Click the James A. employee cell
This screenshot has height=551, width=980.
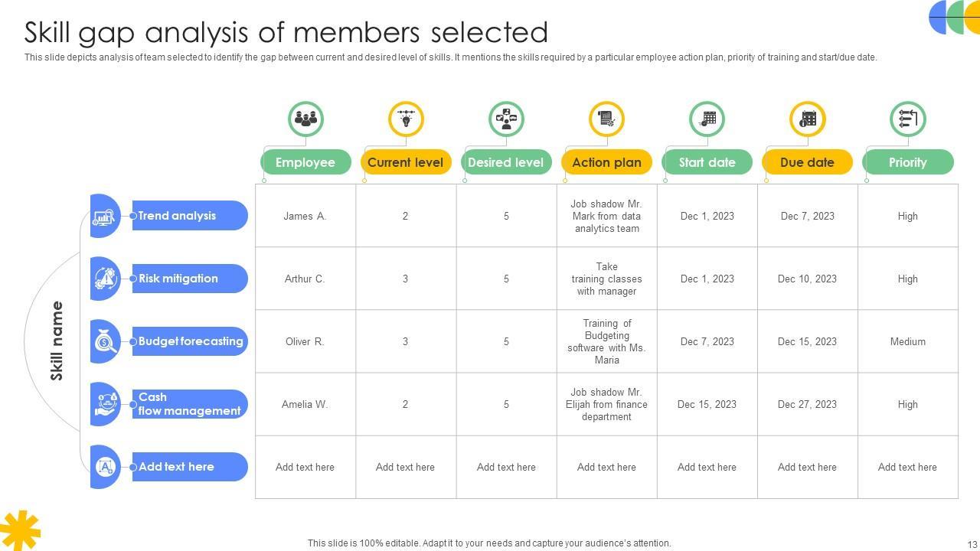305,217
